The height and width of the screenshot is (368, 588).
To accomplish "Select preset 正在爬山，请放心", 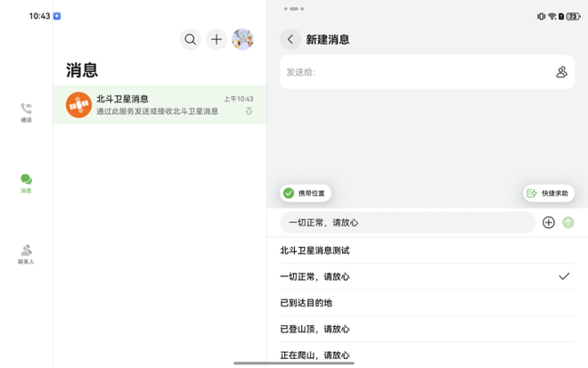I will (x=427, y=355).
